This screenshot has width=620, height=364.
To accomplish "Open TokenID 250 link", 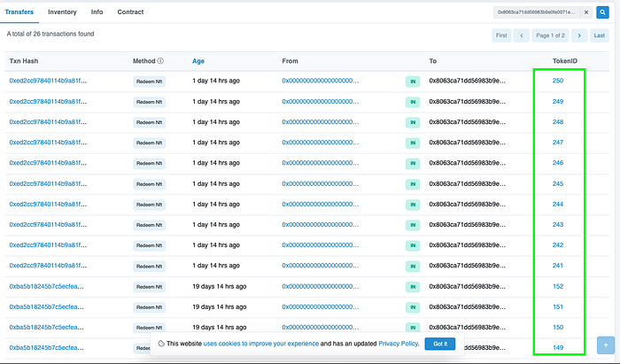I will (x=558, y=81).
